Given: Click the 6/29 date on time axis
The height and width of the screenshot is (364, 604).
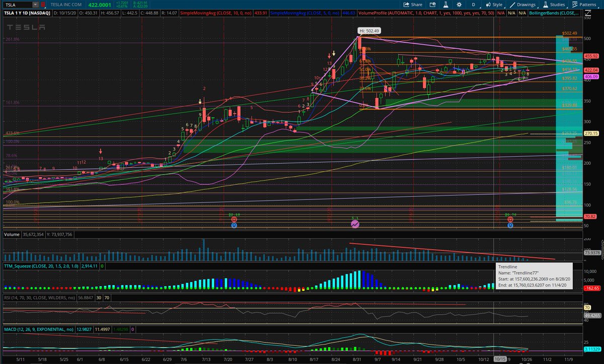Looking at the screenshot, I should 167,359.
